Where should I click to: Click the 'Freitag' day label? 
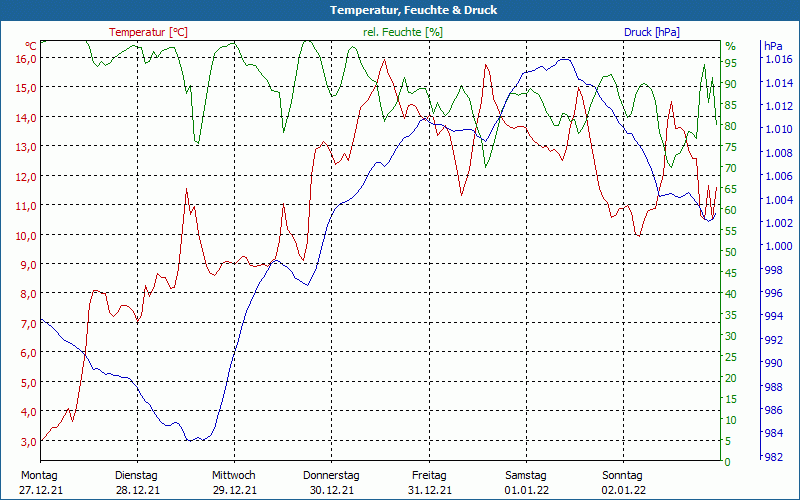pos(429,475)
